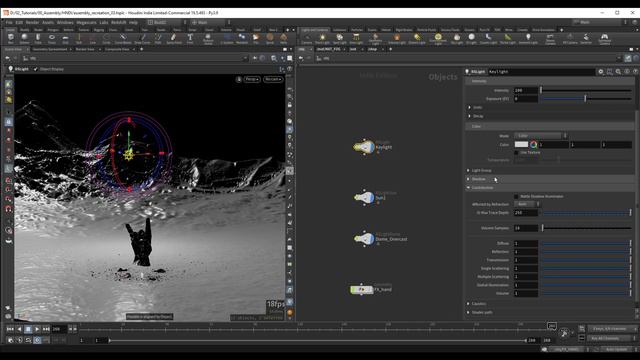Click the Diffuse contribution value field
Viewport: 640px width, 360px height.
coord(526,243)
